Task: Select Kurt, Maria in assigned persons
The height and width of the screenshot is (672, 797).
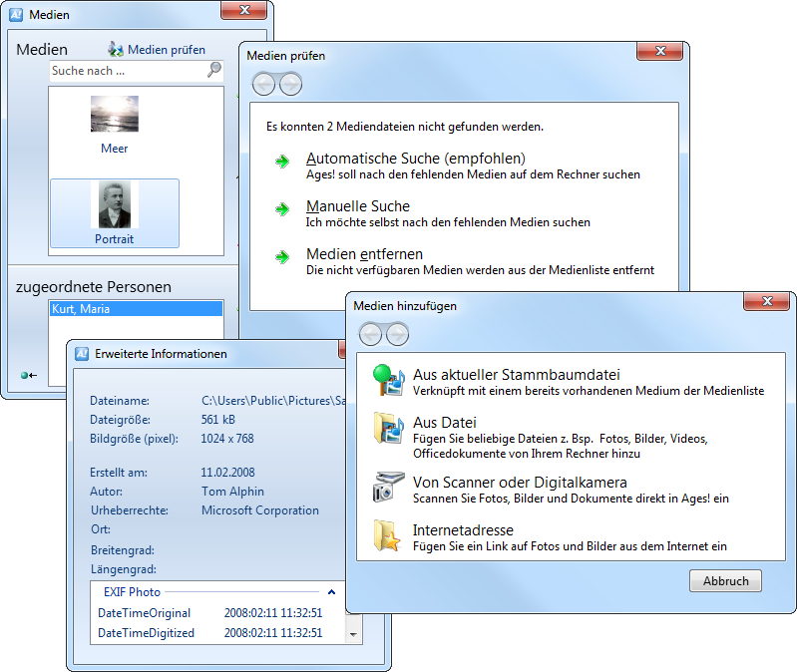Action: [x=136, y=309]
